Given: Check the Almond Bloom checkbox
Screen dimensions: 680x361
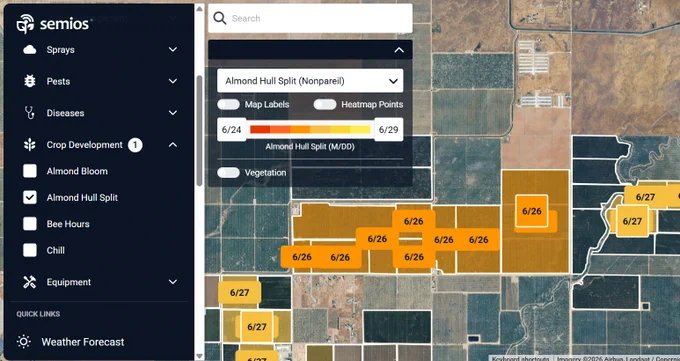Looking at the screenshot, I should [30, 171].
